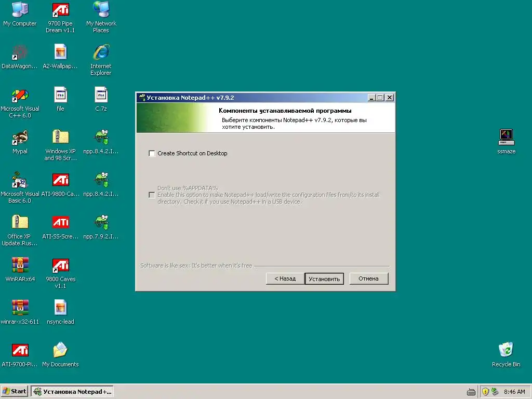Tick the Create Shortcut on Desktop checkbox
This screenshot has width=532, height=399.
(x=152, y=153)
